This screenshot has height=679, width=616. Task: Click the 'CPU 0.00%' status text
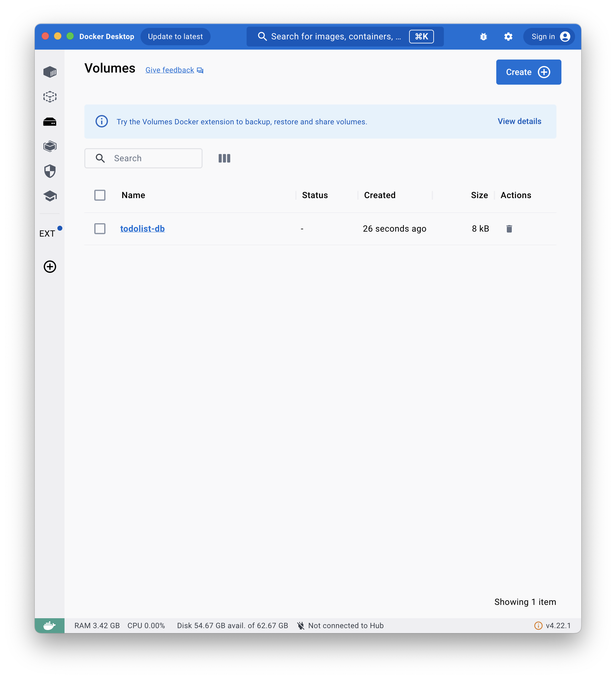(x=146, y=625)
